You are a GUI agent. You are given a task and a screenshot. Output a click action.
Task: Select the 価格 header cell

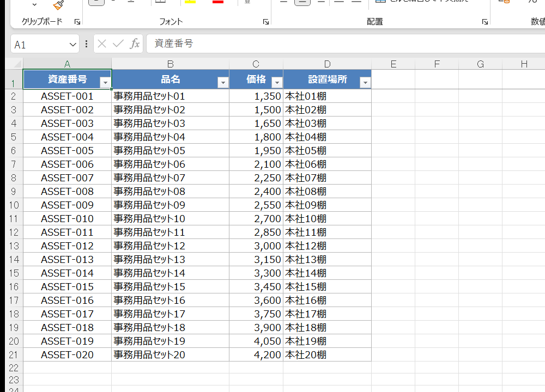click(256, 79)
